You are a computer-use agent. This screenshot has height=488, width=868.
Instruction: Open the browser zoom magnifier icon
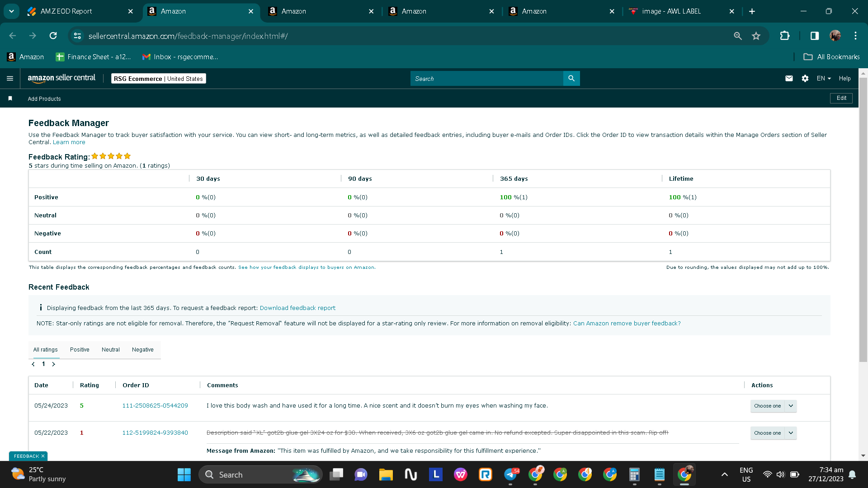point(738,36)
